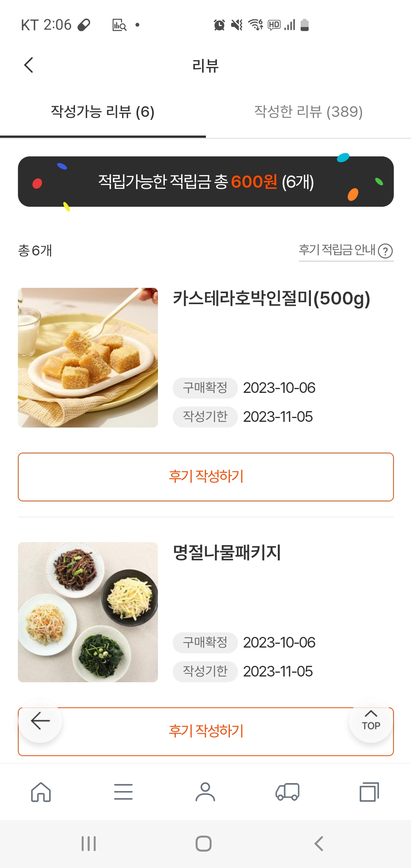The height and width of the screenshot is (868, 411).
Task: Open the recently viewed windows icon
Action: [x=370, y=792]
